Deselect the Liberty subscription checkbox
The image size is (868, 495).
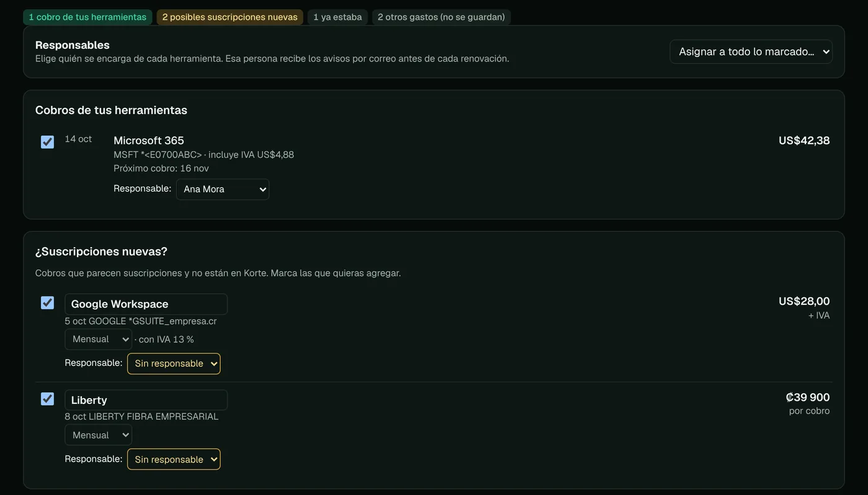point(47,398)
